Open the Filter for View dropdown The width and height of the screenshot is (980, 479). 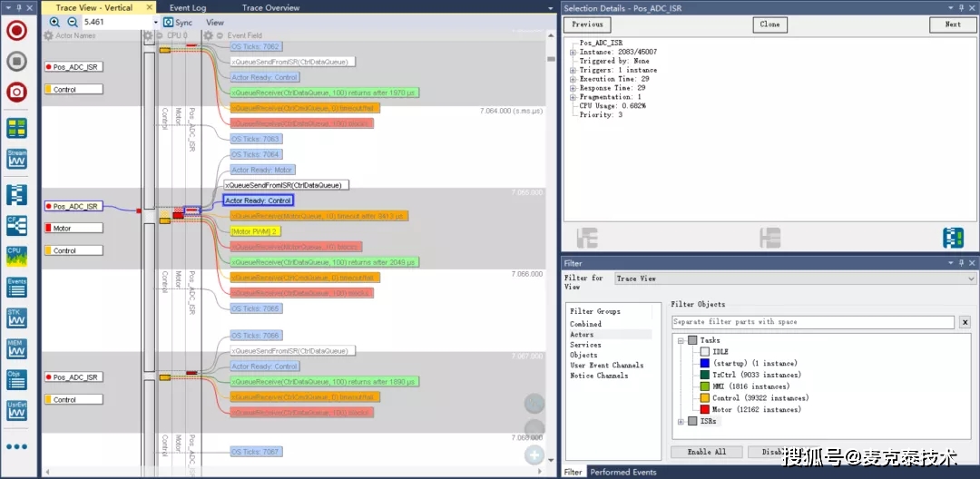(795, 279)
